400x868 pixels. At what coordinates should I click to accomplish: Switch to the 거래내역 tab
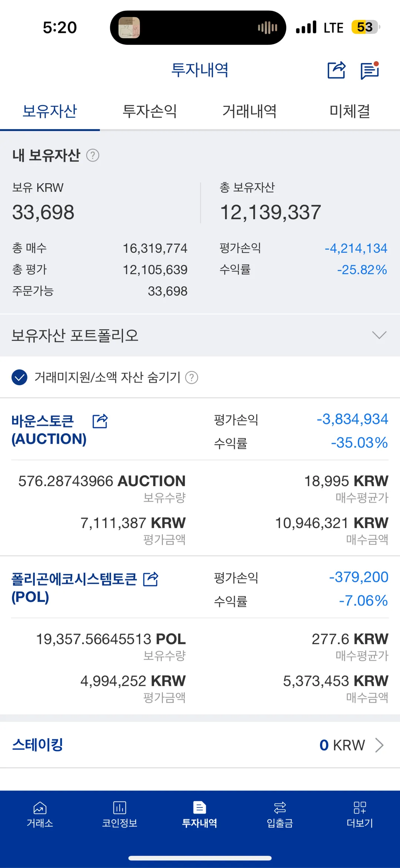tap(249, 111)
